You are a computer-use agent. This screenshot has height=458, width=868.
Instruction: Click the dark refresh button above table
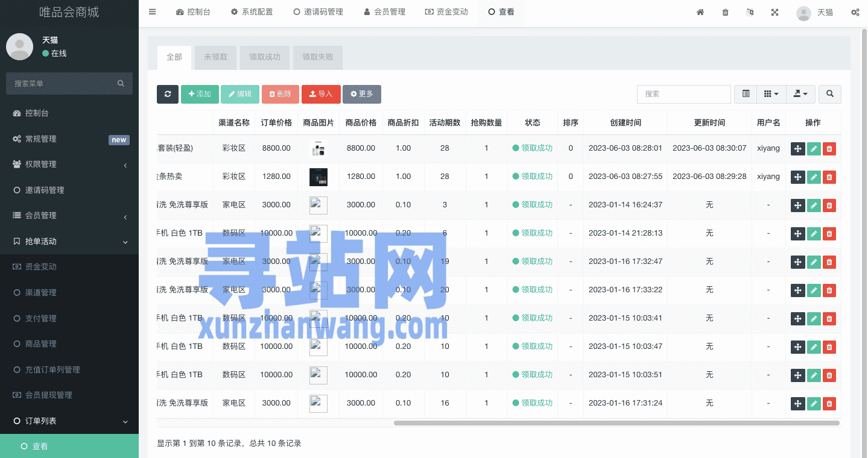coord(168,94)
